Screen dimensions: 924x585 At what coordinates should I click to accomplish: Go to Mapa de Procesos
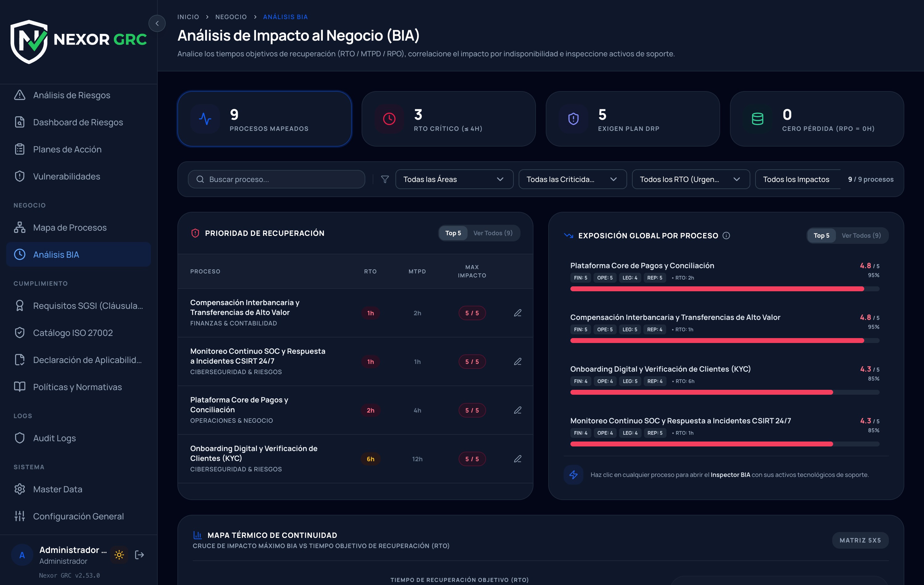tap(78, 227)
